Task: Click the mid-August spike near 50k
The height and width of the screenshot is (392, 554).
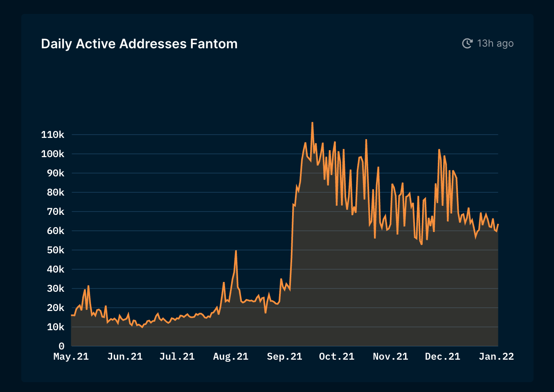Action: click(236, 251)
